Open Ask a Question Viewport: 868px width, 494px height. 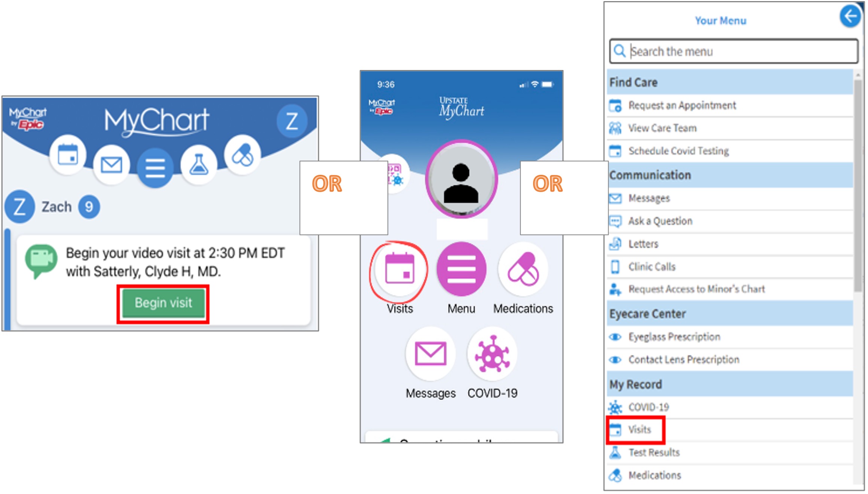tap(730, 221)
